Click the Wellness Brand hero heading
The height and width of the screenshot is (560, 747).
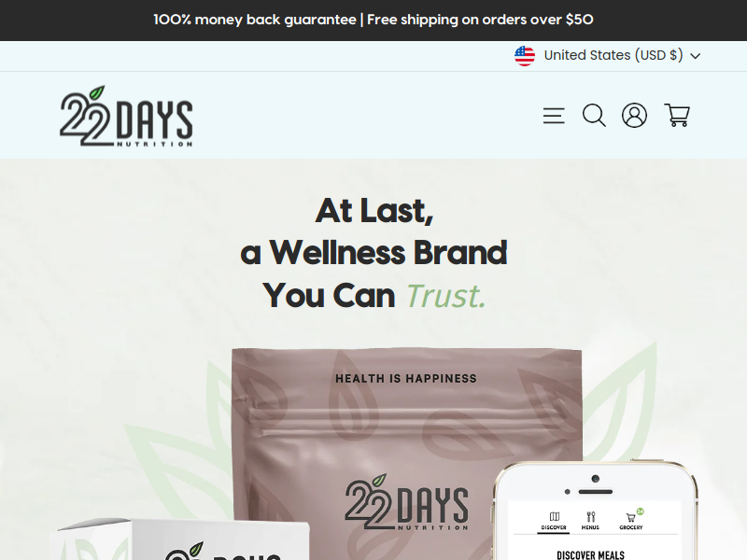click(373, 252)
